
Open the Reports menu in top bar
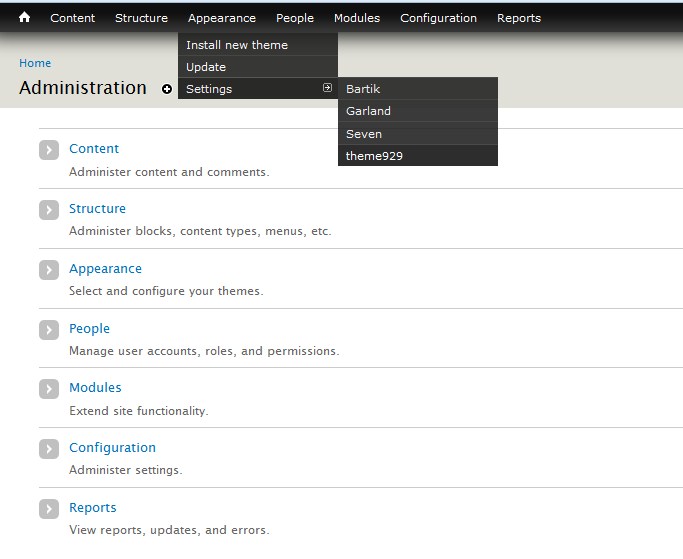click(519, 18)
